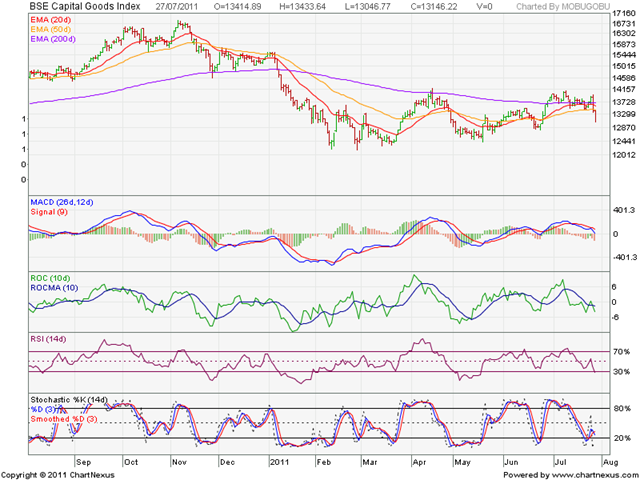
Task: Click the 16731 price axis value
Action: tap(624, 24)
